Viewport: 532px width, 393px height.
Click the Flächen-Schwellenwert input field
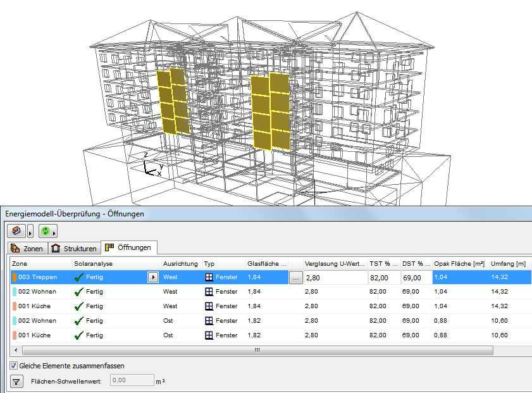pos(132,380)
